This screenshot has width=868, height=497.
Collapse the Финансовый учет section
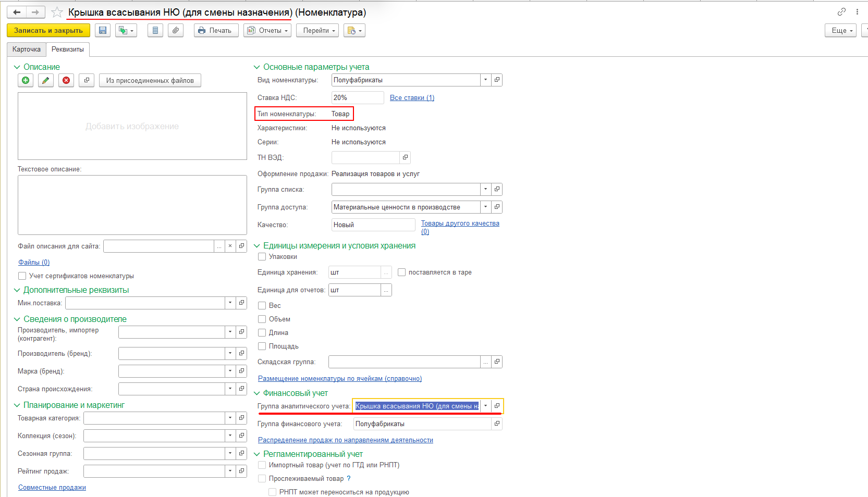256,393
